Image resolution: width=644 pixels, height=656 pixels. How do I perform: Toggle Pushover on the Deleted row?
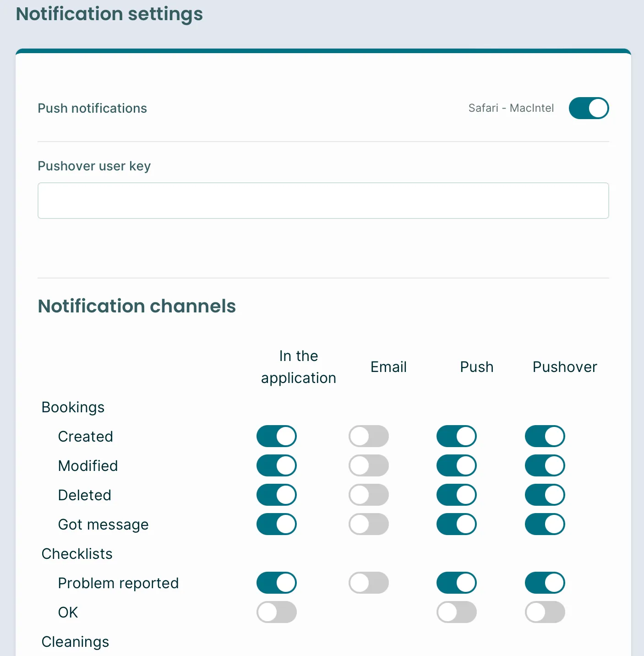[545, 495]
